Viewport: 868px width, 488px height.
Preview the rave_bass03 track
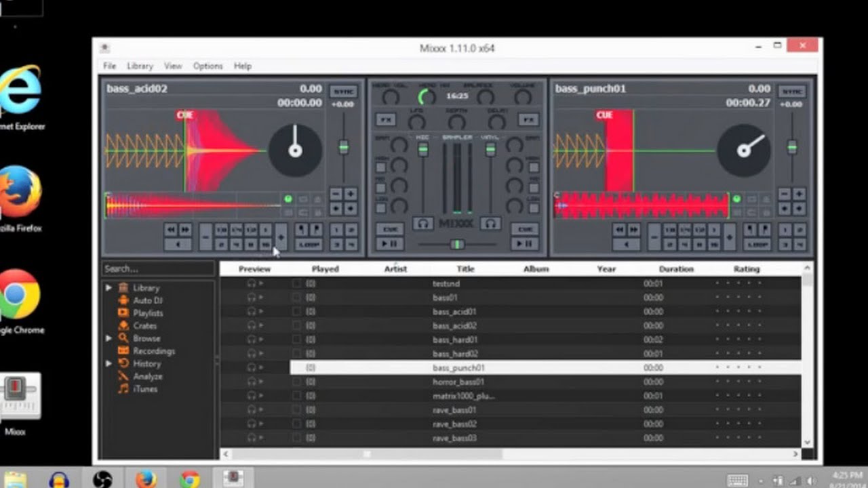(x=255, y=438)
